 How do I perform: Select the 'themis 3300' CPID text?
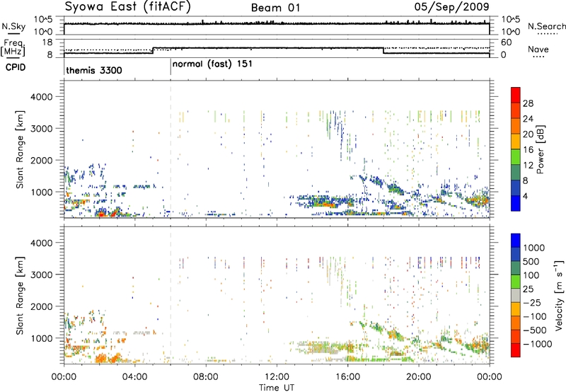pos(94,70)
